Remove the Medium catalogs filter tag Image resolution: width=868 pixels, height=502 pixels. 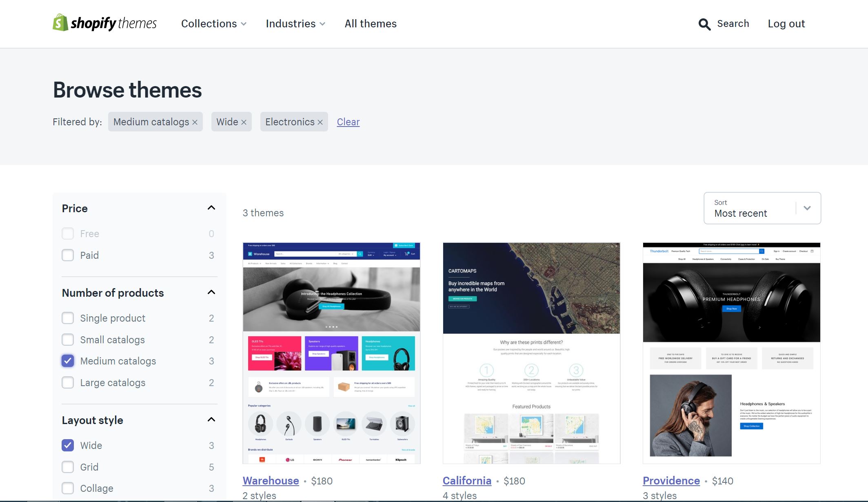(195, 122)
